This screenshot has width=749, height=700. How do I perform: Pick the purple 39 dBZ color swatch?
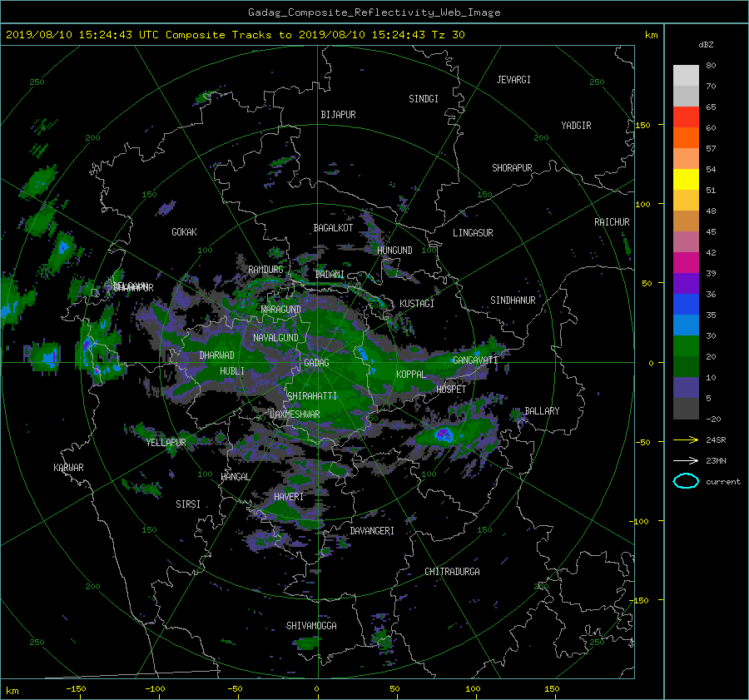point(686,283)
